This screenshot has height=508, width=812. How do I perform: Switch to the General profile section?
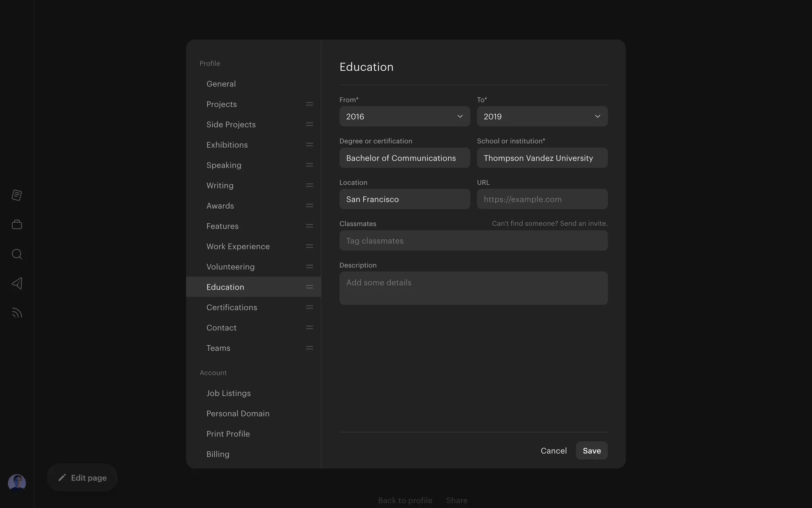pos(221,84)
